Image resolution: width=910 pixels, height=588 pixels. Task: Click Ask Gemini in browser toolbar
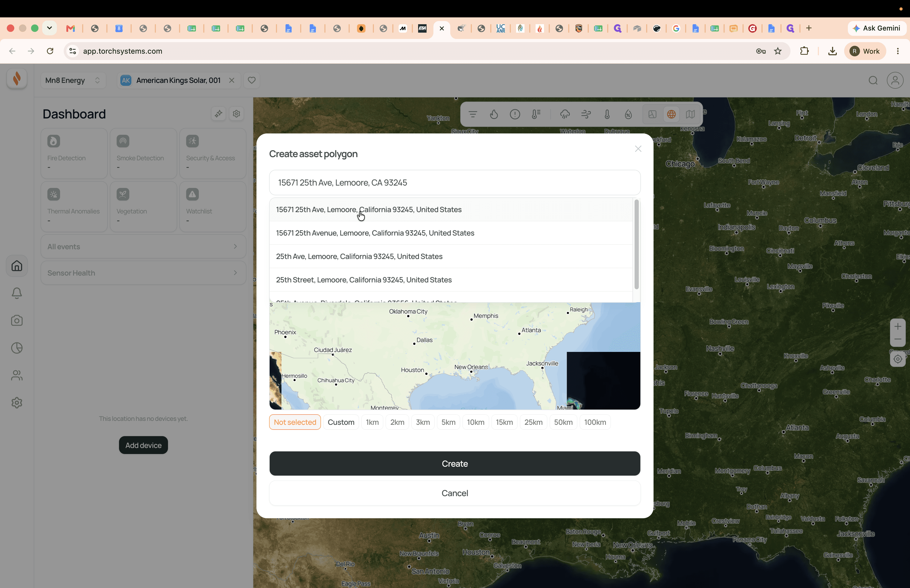point(877,28)
